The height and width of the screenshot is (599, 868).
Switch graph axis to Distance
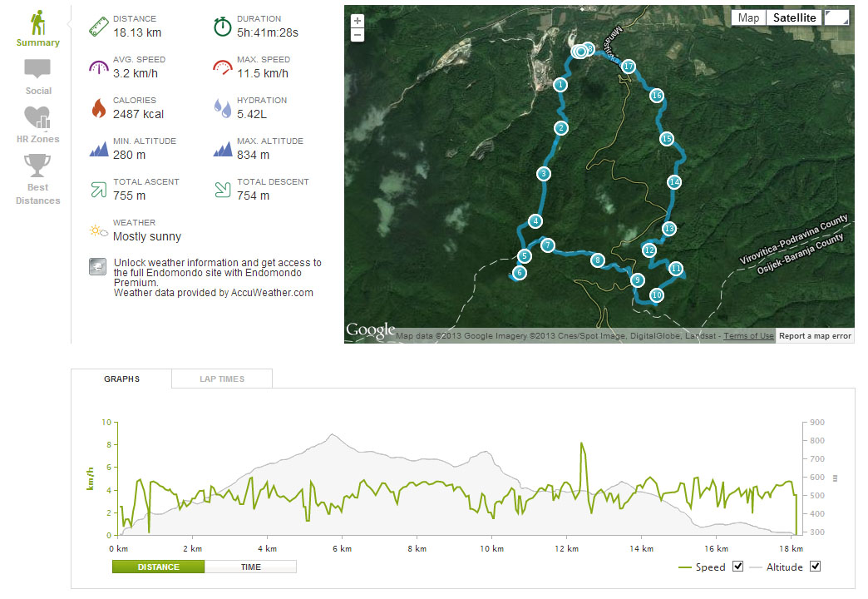(158, 567)
